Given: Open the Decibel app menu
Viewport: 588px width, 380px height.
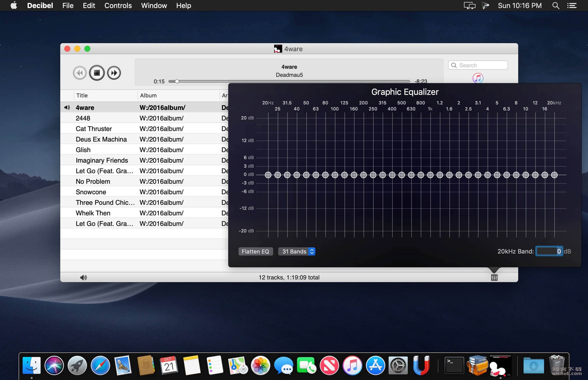Looking at the screenshot, I should [x=40, y=6].
